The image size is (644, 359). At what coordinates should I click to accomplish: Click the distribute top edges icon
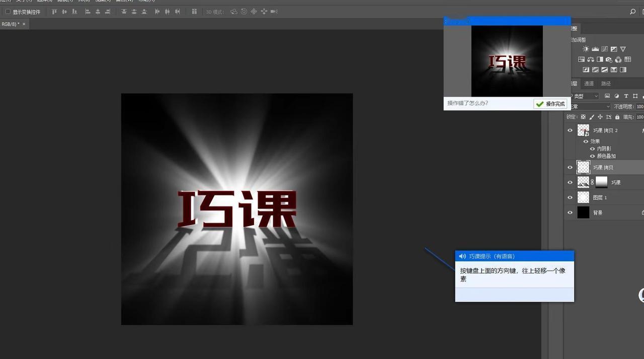point(124,12)
